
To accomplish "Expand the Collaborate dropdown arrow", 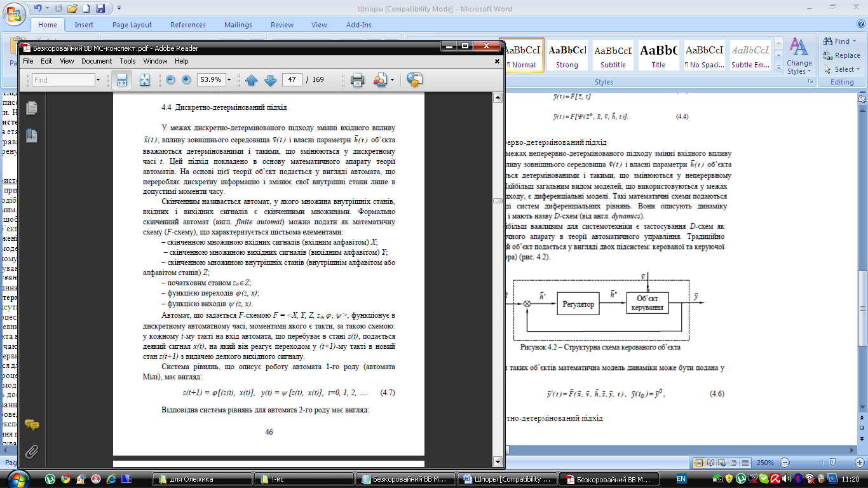I will [393, 80].
